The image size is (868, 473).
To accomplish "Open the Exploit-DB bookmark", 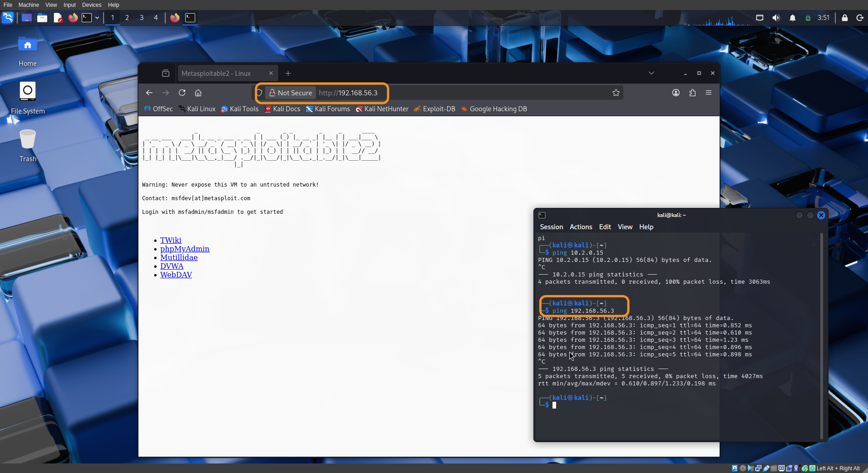I will click(434, 109).
